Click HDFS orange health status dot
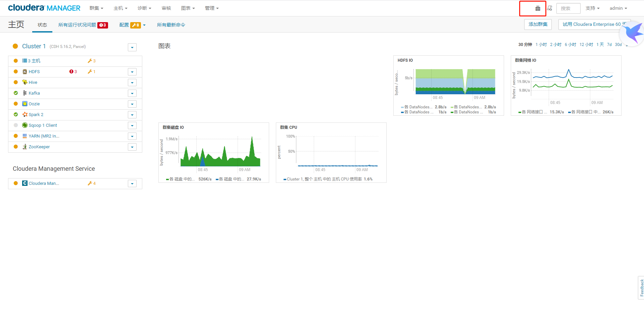Viewport: 644px width, 315px height. click(x=16, y=71)
